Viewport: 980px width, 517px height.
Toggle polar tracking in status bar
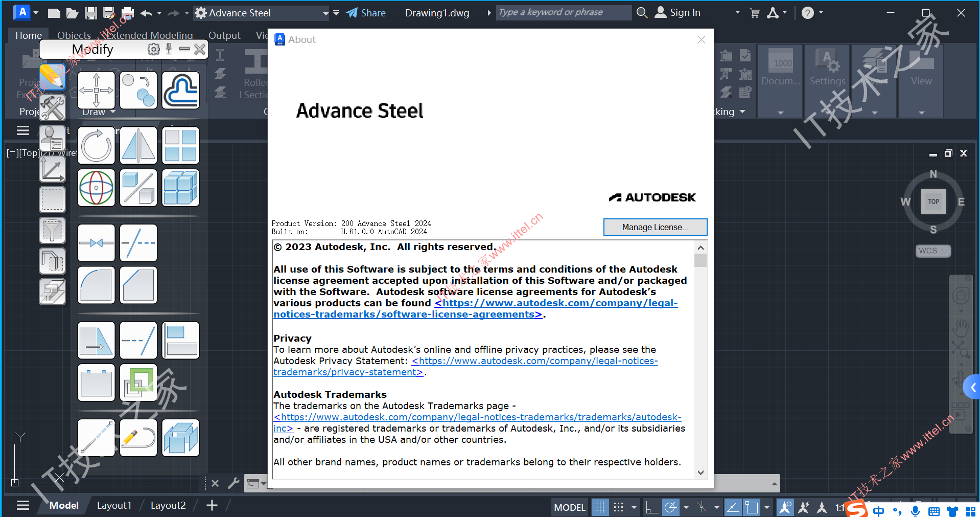click(x=670, y=507)
